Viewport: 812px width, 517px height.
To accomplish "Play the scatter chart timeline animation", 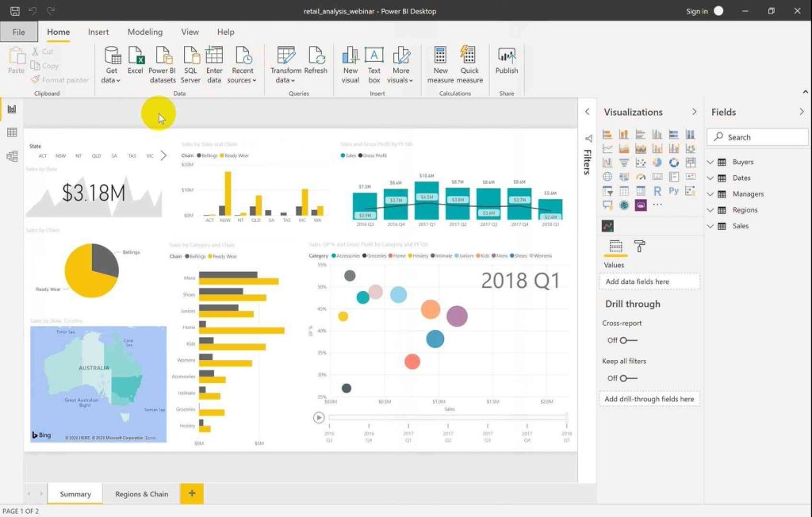I will click(319, 418).
